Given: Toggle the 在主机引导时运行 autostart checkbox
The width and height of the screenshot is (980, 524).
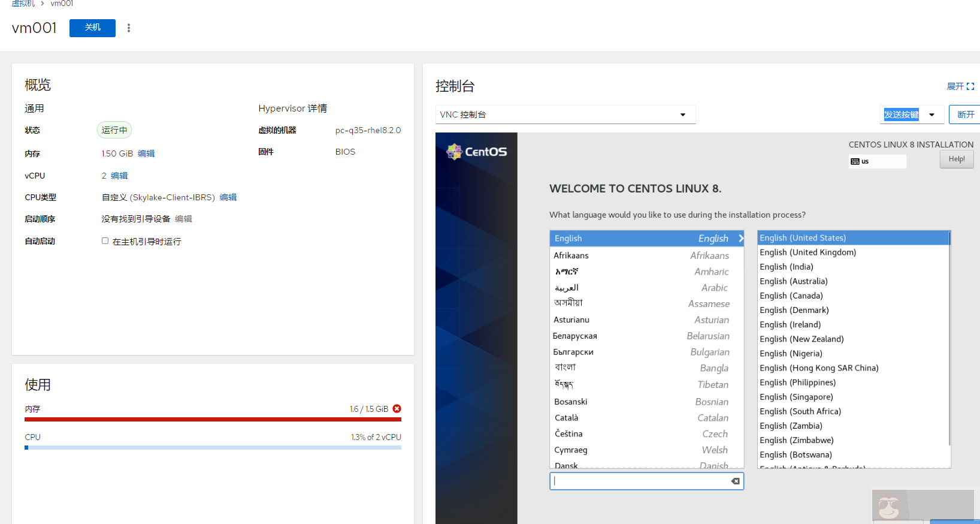Looking at the screenshot, I should click(105, 241).
